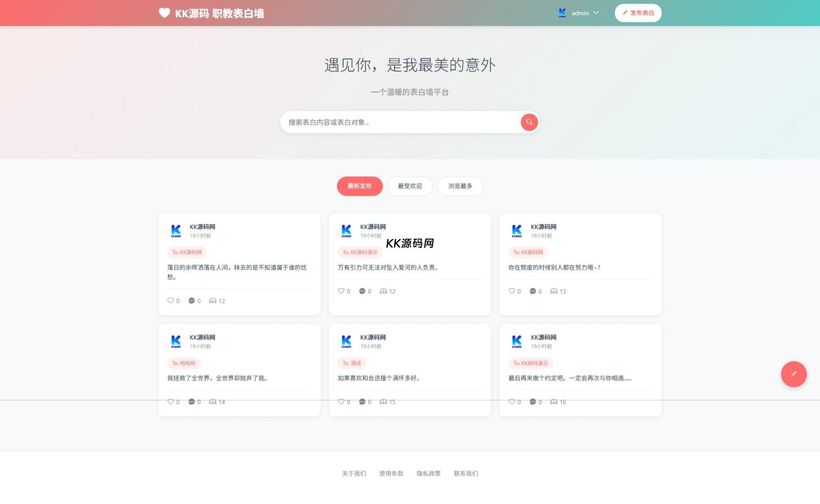The image size is (820, 504).
Task: Open post text 如果喜欢和合适撞个满怀多好
Action: (379, 378)
